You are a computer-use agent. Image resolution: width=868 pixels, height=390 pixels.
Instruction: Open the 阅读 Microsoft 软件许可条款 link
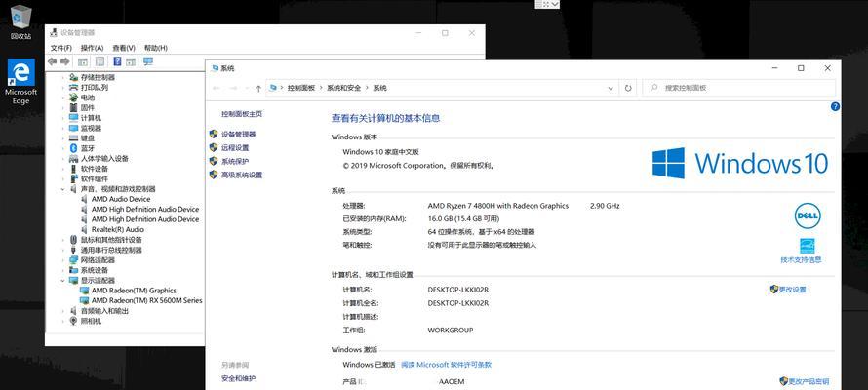[446, 365]
